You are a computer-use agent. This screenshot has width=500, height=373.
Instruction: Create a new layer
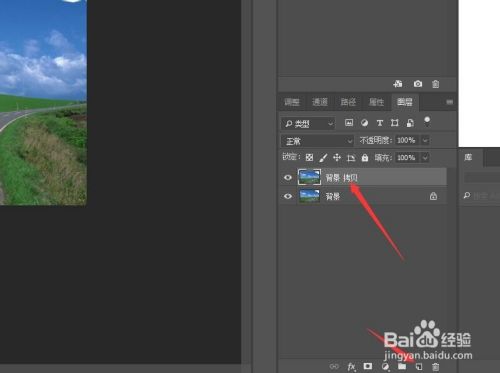[x=419, y=367]
